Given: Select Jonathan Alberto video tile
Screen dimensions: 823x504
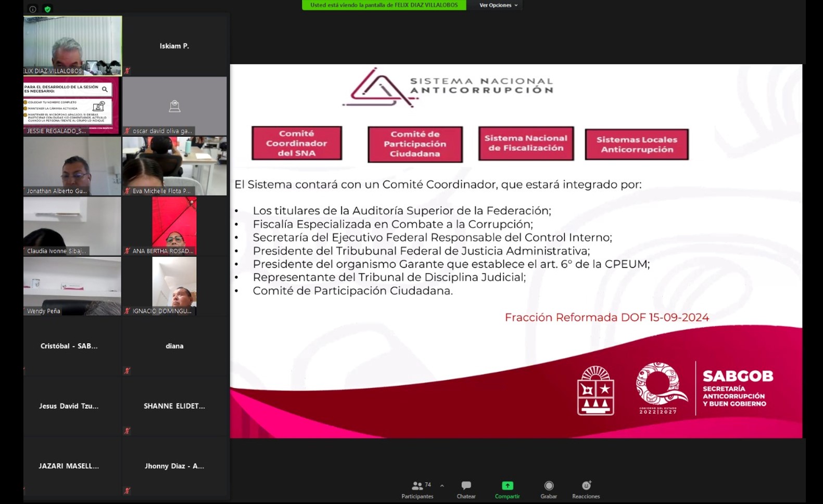Looking at the screenshot, I should pos(72,166).
